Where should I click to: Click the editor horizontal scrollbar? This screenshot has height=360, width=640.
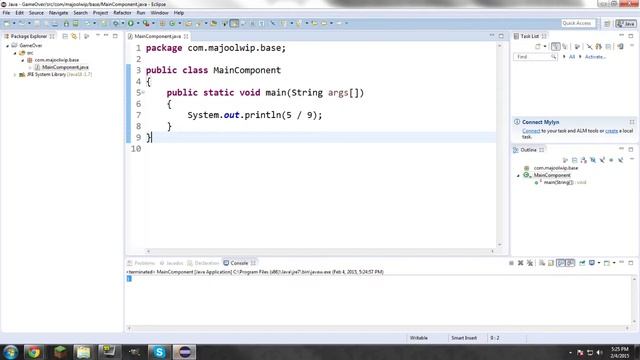pos(320,251)
